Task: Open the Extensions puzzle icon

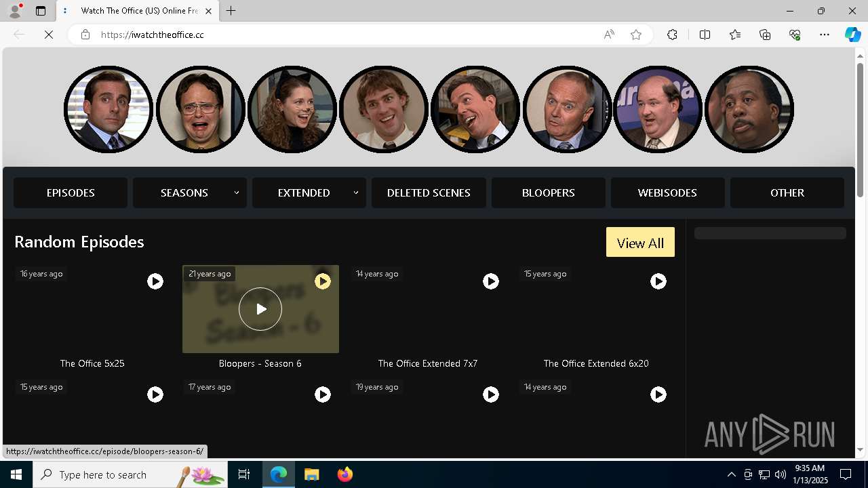Action: pyautogui.click(x=672, y=35)
